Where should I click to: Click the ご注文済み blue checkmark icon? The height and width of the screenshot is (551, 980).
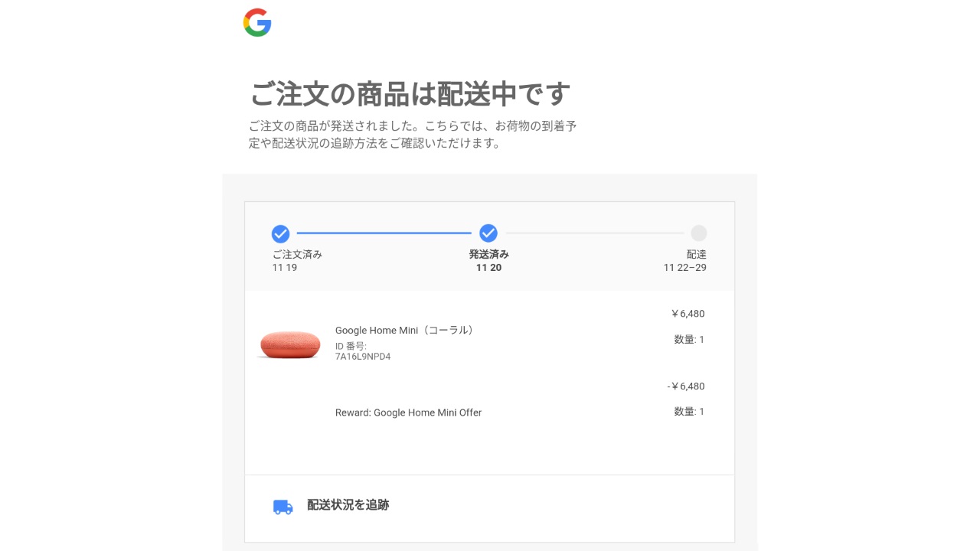[280, 233]
